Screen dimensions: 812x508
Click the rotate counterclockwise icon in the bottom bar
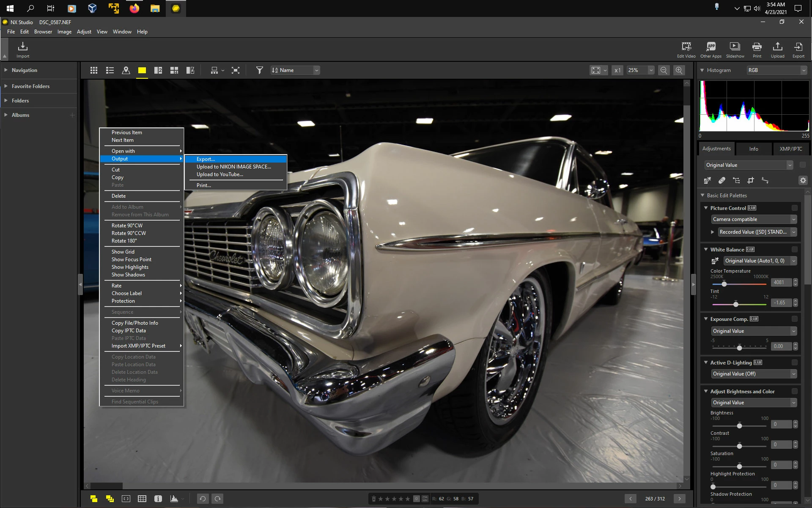click(x=203, y=499)
